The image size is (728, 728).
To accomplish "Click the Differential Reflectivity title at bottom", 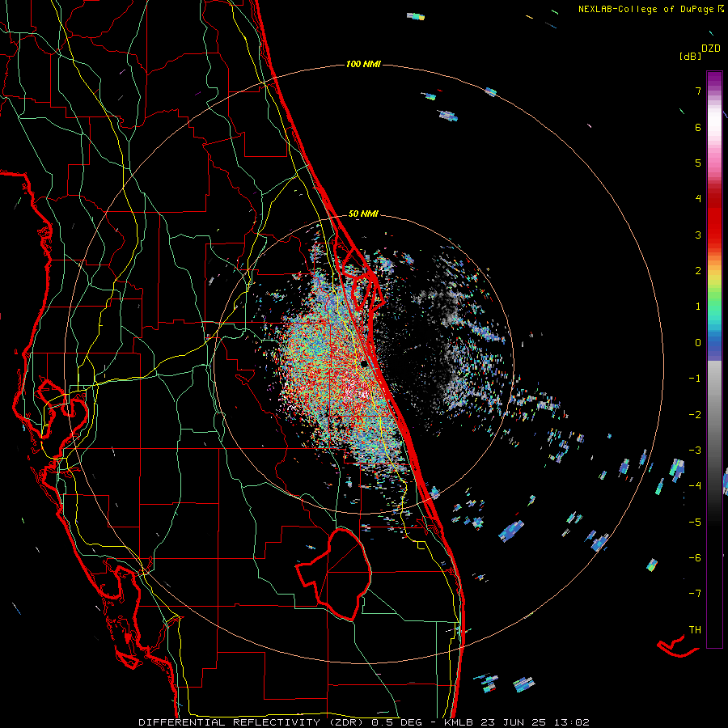I will pos(364,722).
